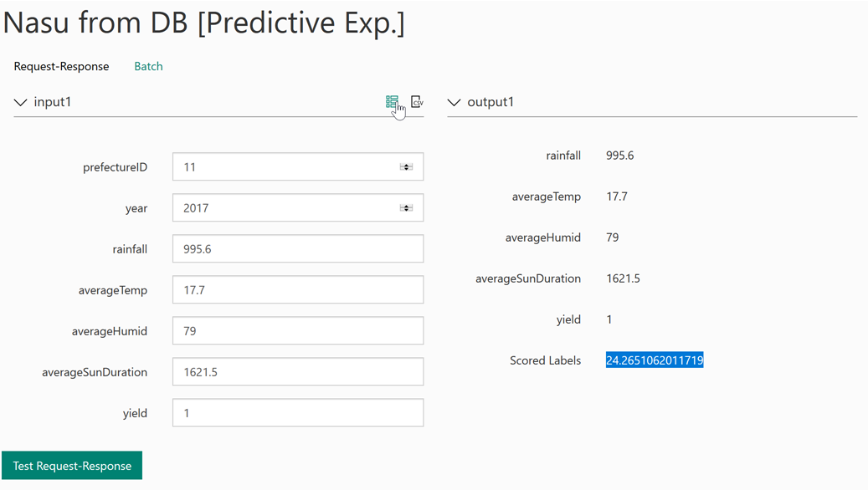Click the page title Nasu from DB

coord(203,23)
